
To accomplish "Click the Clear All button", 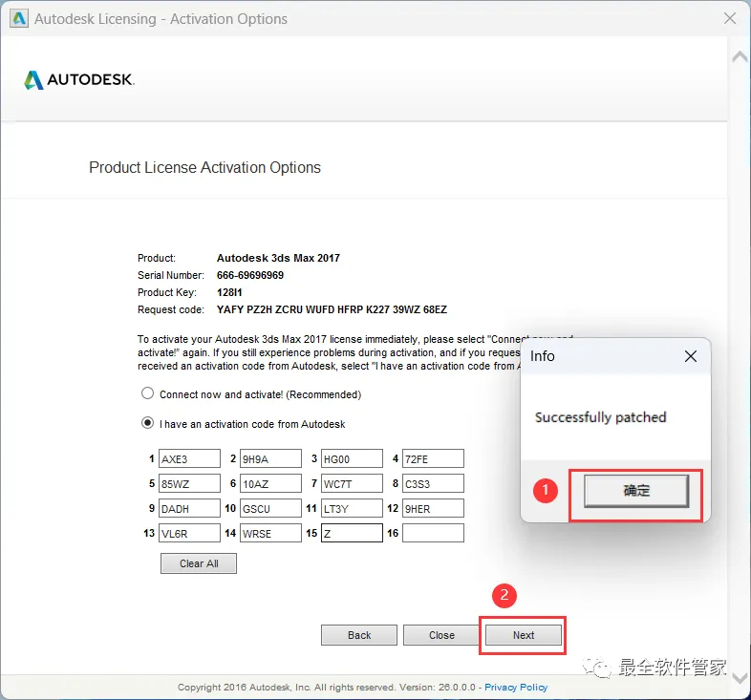I will pos(199,563).
